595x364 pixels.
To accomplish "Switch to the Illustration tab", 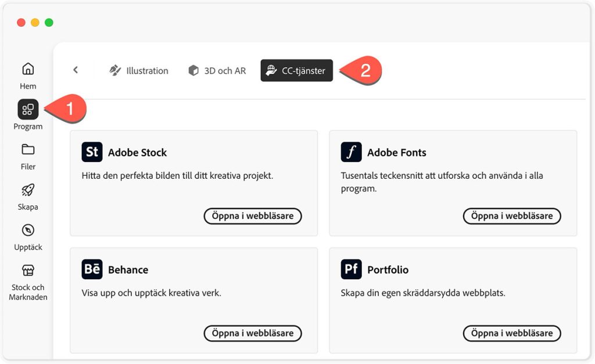I will point(138,70).
